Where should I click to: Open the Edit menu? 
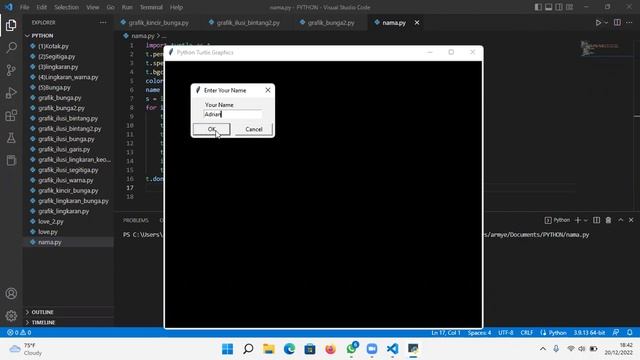click(x=41, y=7)
